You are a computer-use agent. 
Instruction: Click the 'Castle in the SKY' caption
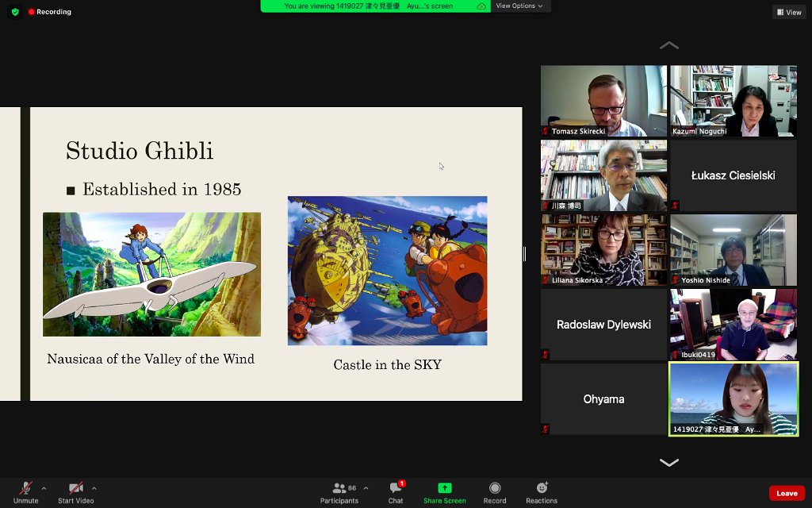[387, 365]
